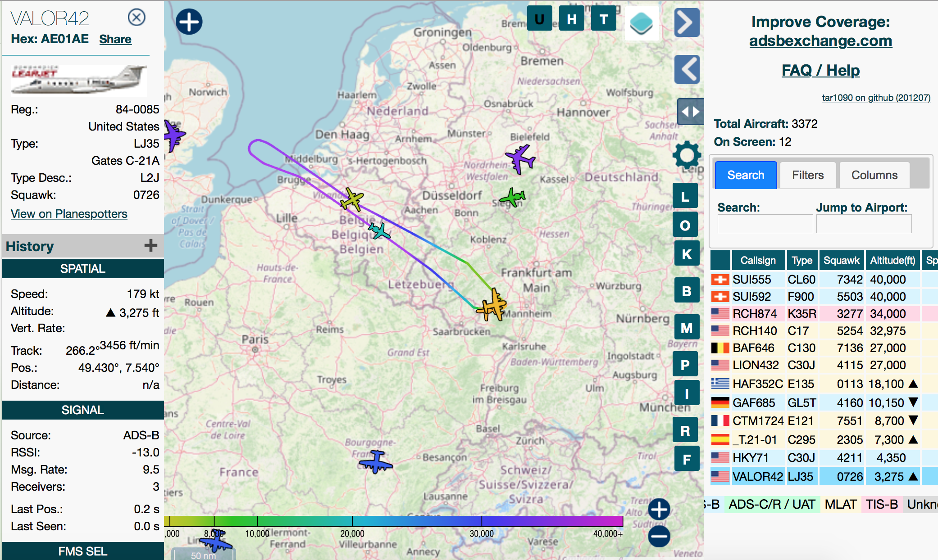Switch to the Columns tab
This screenshot has width=938, height=560.
[874, 175]
